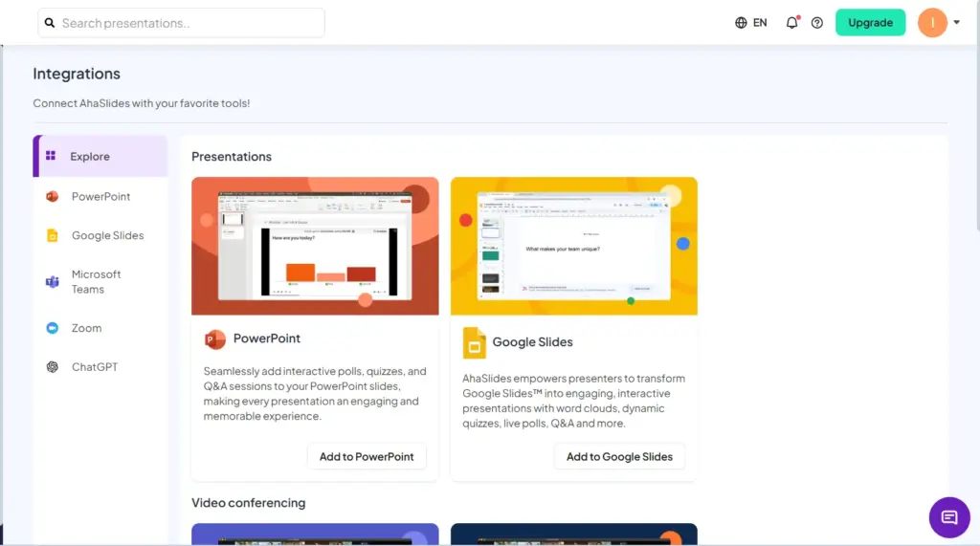Image resolution: width=980 pixels, height=546 pixels.
Task: Open the PowerPoint card preview image
Action: click(315, 246)
